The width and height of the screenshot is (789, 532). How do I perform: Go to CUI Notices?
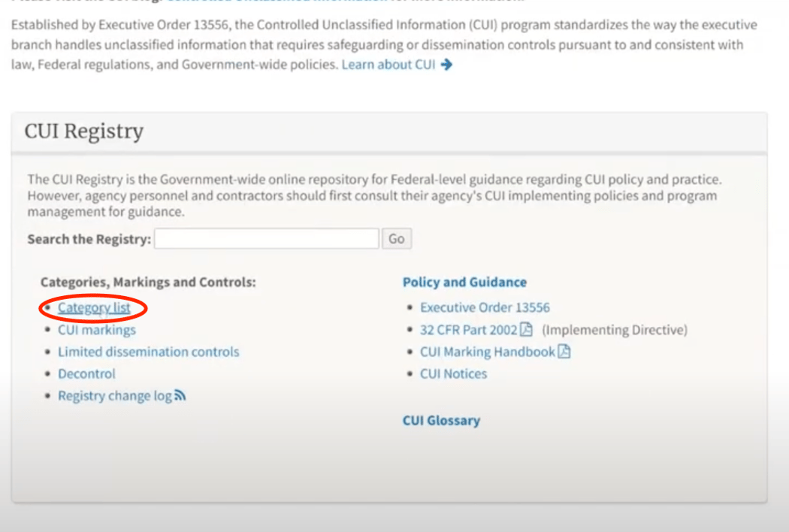click(x=454, y=373)
